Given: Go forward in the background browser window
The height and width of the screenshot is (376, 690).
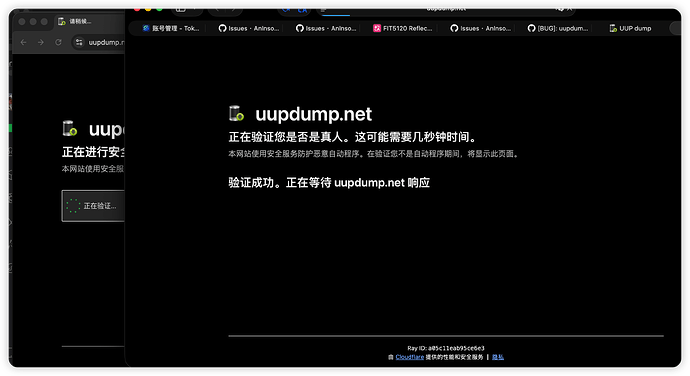Looking at the screenshot, I should click(40, 42).
